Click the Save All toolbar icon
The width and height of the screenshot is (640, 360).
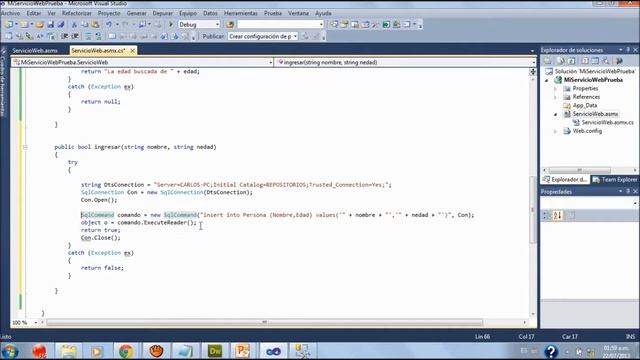coord(61,24)
